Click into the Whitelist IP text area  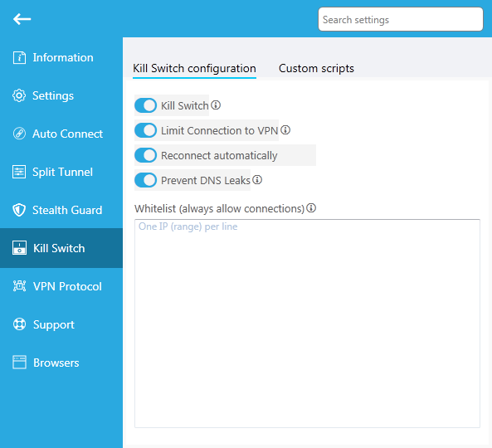click(307, 324)
